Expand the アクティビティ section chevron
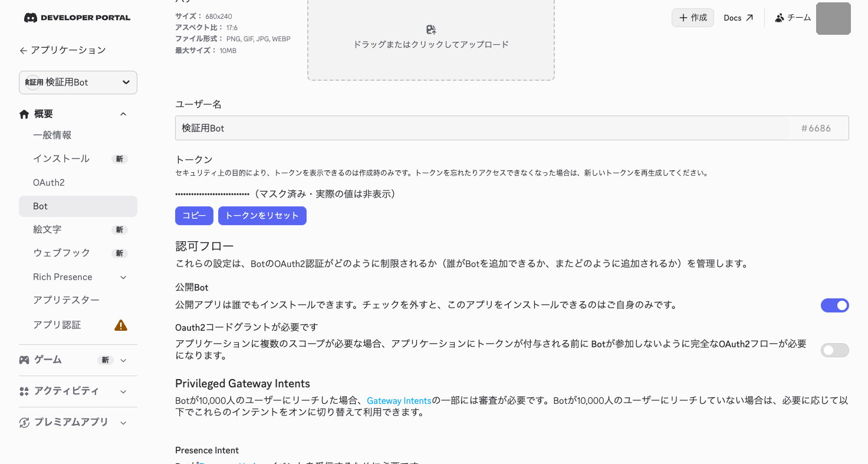 [123, 391]
